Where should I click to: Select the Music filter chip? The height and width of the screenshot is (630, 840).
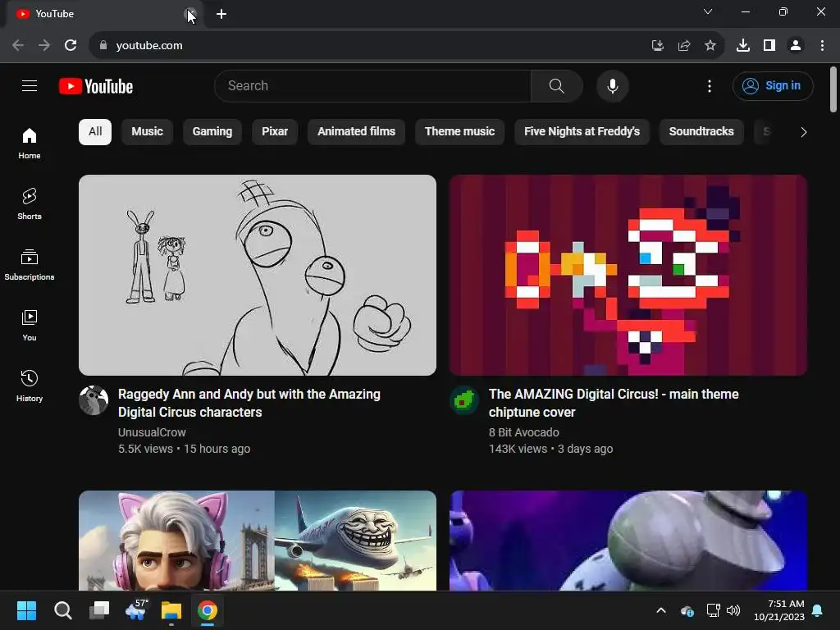(x=148, y=132)
